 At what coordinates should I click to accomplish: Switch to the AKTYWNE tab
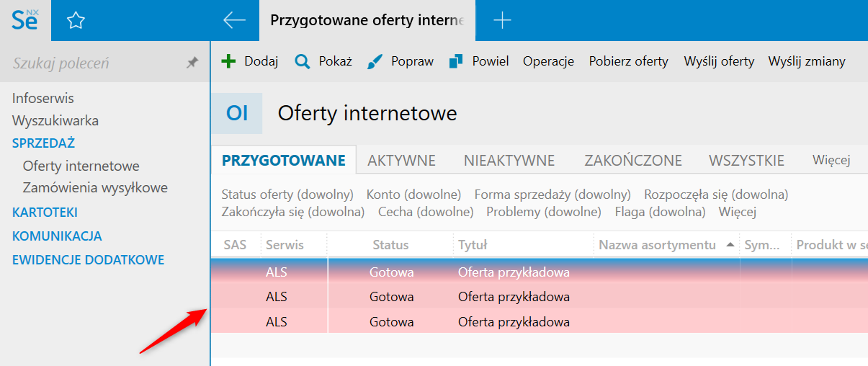coord(401,161)
